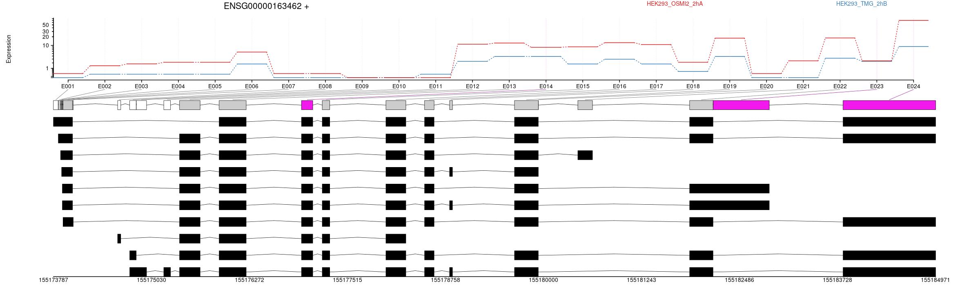This screenshot has height=286, width=980.
Task: Select the HEK293_TMG_2hB legend label
Action: [861, 4]
